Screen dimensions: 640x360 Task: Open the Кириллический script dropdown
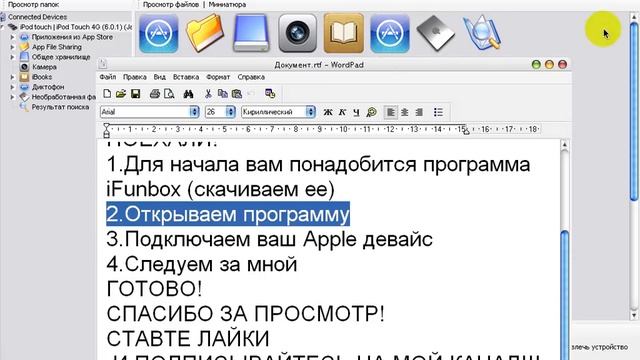[x=311, y=112]
